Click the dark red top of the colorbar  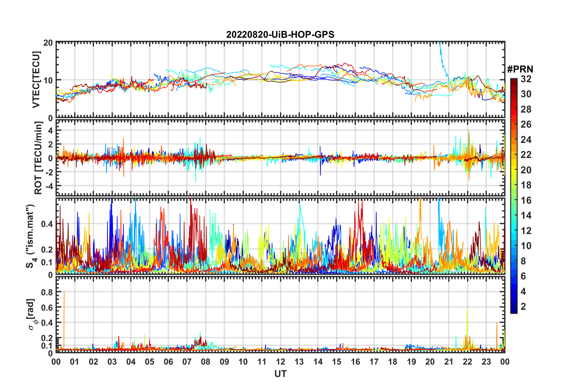click(514, 80)
